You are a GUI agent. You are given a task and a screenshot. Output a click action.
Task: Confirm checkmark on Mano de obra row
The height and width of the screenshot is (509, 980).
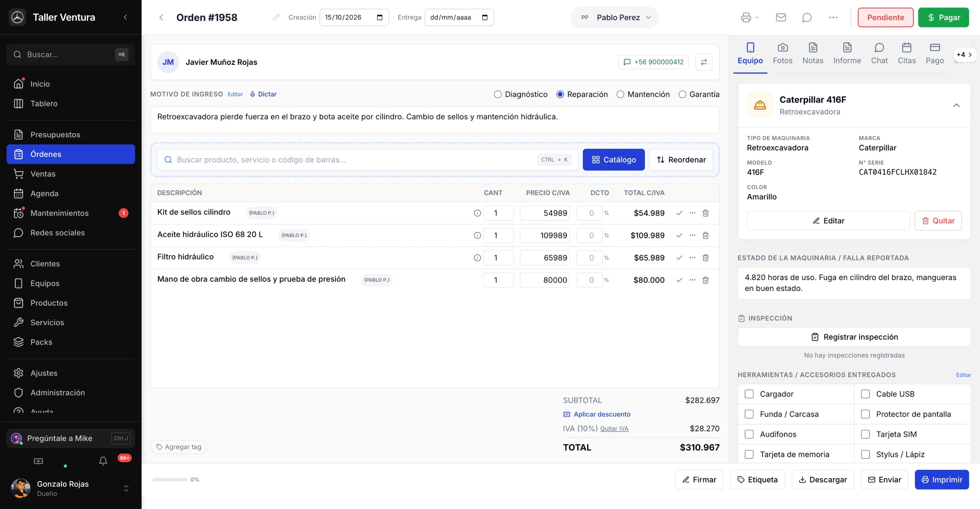[679, 280]
